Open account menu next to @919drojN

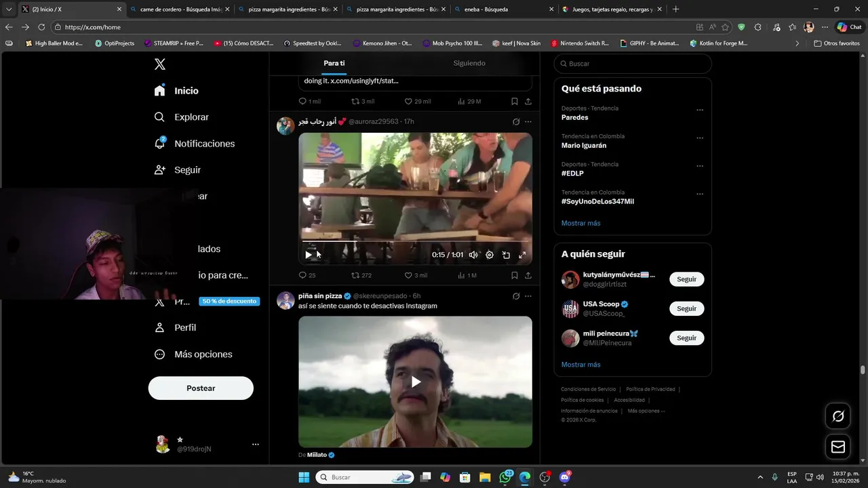coord(256,445)
